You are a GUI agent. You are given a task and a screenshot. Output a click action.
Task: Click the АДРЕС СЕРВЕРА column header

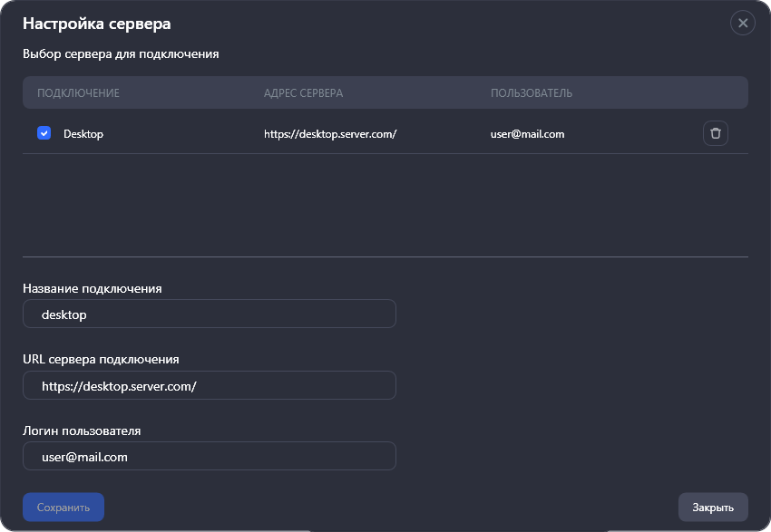pos(303,93)
